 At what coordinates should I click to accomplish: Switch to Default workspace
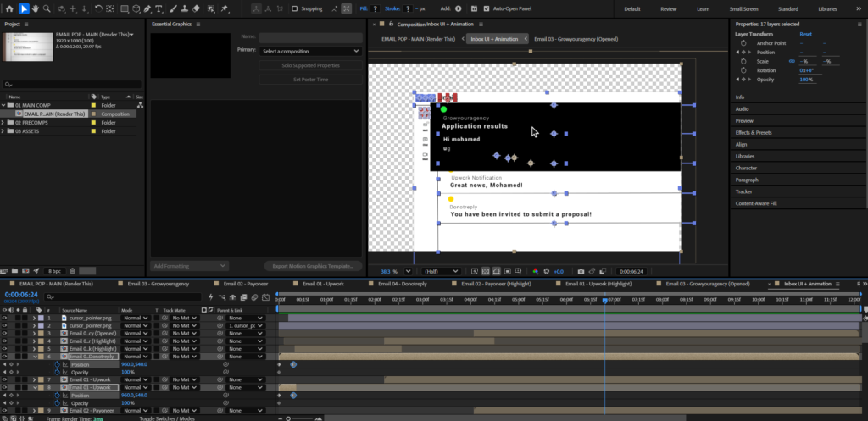pos(632,8)
